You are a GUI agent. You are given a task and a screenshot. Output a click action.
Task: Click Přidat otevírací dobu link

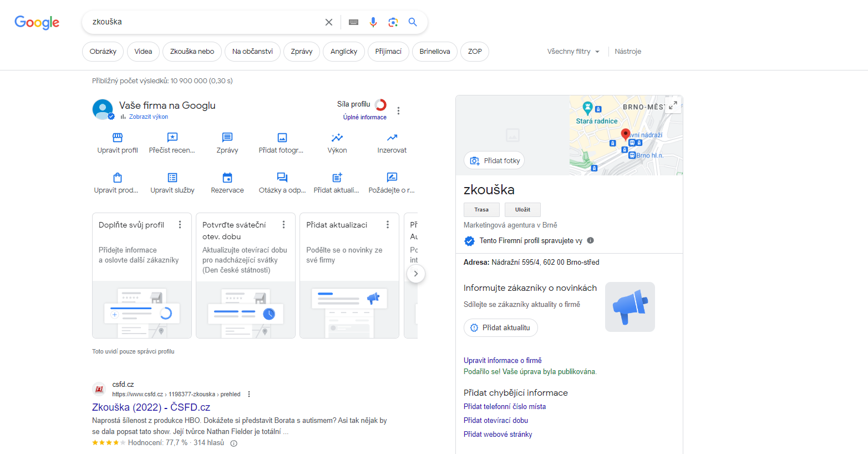click(496, 421)
